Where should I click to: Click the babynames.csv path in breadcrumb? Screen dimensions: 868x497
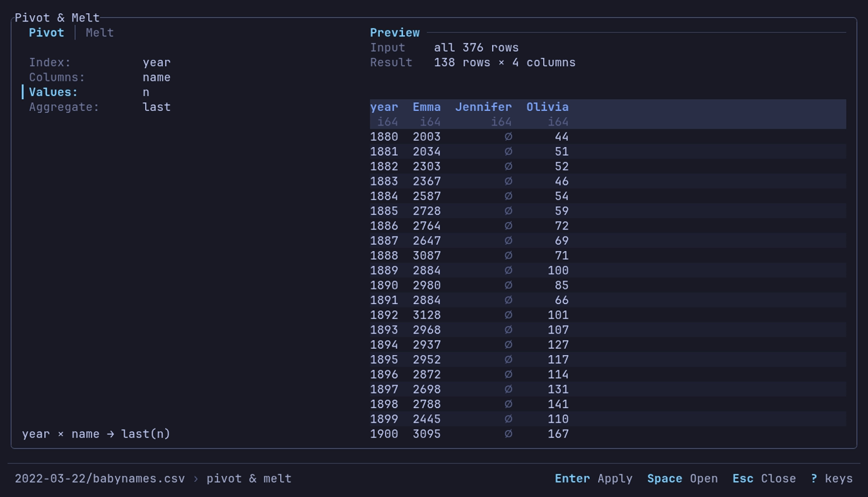pos(100,479)
